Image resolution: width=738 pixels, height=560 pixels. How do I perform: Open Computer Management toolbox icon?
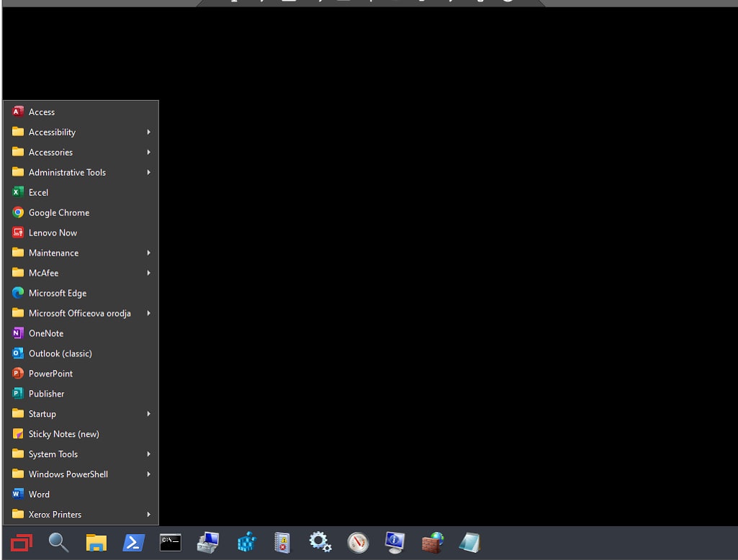(207, 543)
